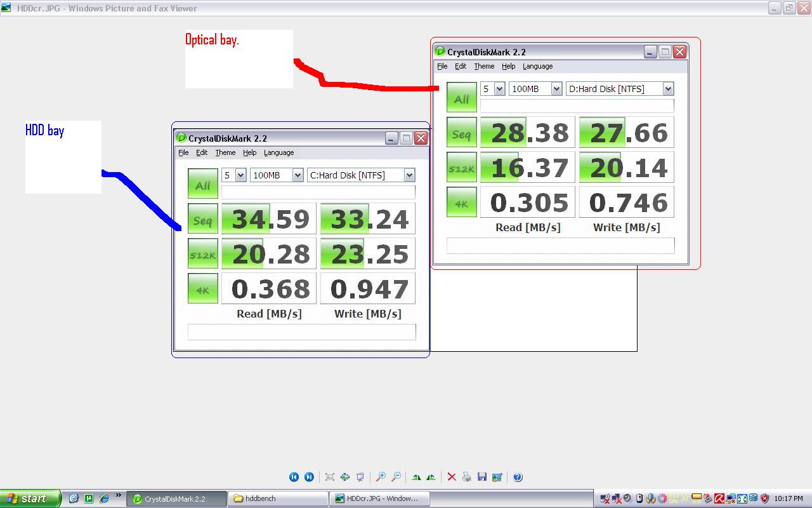The width and height of the screenshot is (812, 508).
Task: Start the slide show
Action: tap(360, 477)
